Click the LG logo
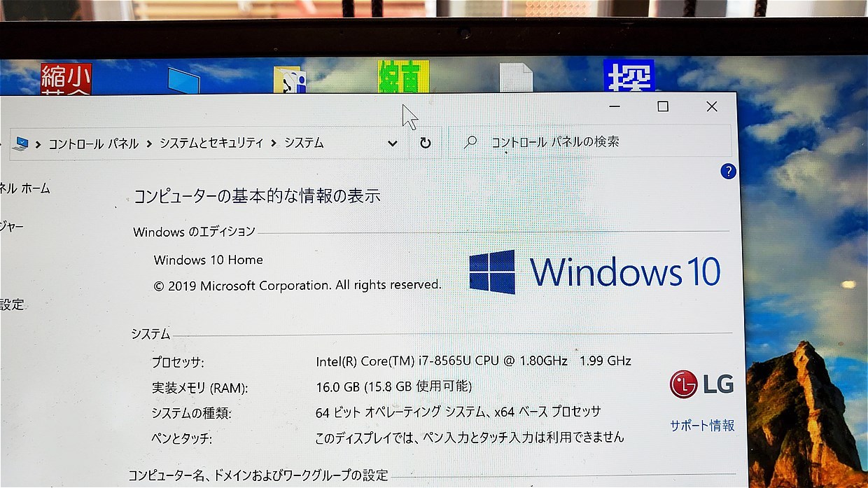Viewport: 868px width, 488px height. (x=701, y=384)
